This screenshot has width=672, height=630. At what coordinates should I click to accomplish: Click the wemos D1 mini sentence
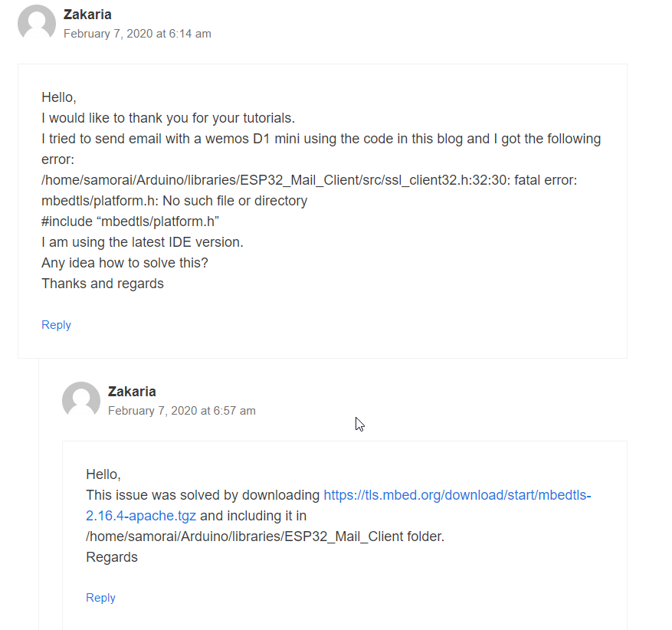pos(321,139)
